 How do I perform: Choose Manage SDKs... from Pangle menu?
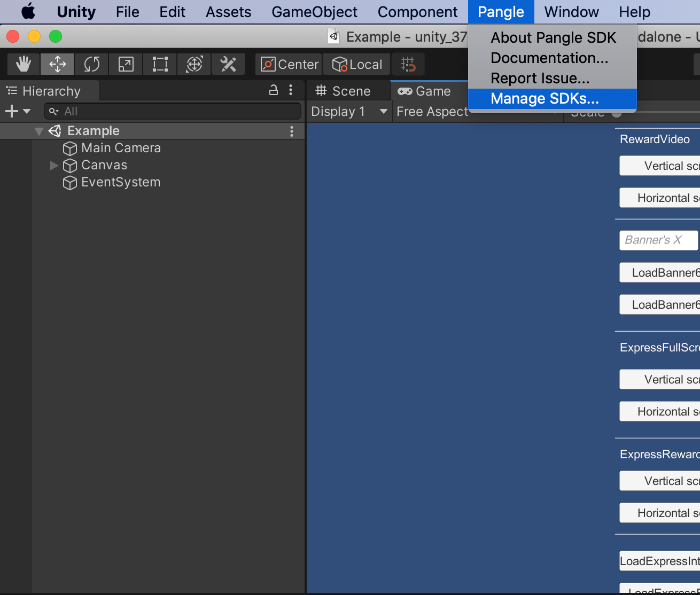click(545, 99)
